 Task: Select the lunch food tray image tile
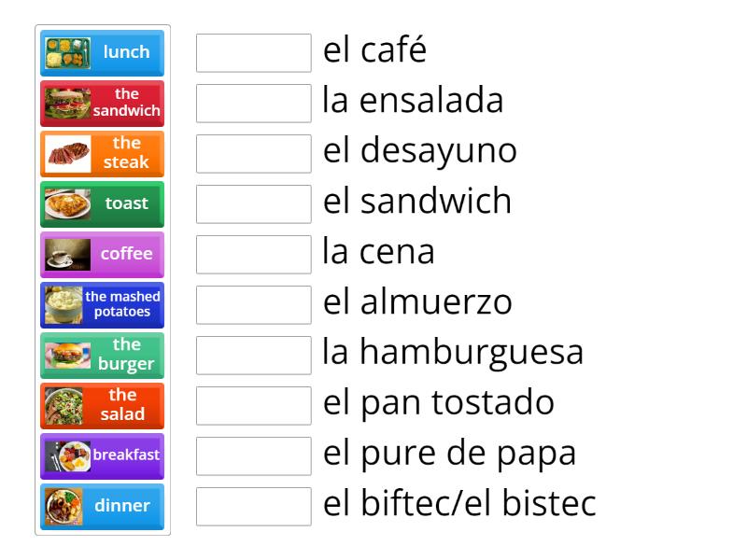tap(102, 53)
